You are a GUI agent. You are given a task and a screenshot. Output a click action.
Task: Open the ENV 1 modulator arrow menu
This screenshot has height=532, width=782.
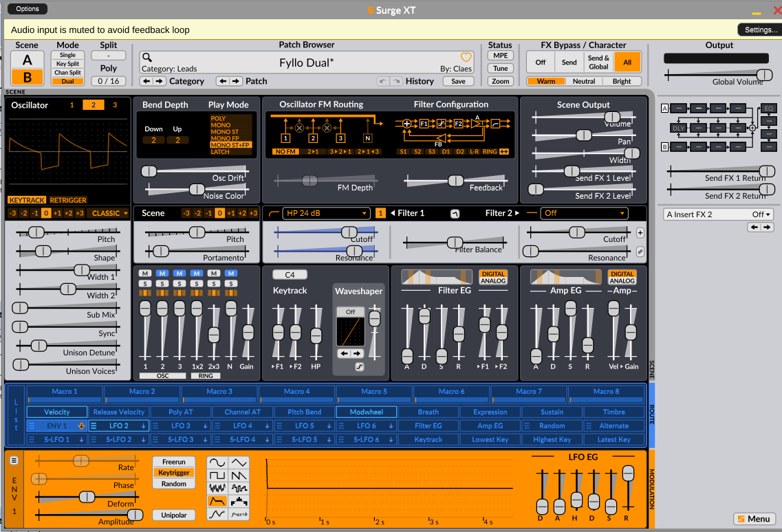pos(81,425)
